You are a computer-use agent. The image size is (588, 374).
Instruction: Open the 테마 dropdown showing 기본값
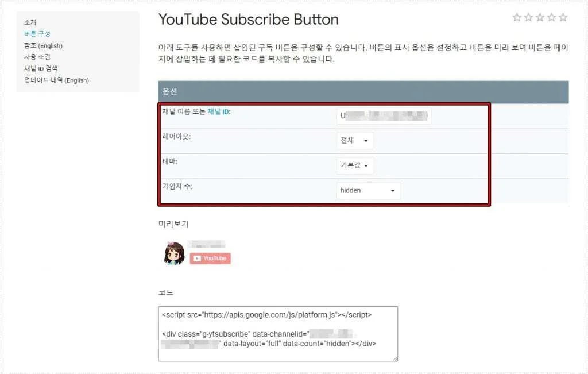[355, 165]
